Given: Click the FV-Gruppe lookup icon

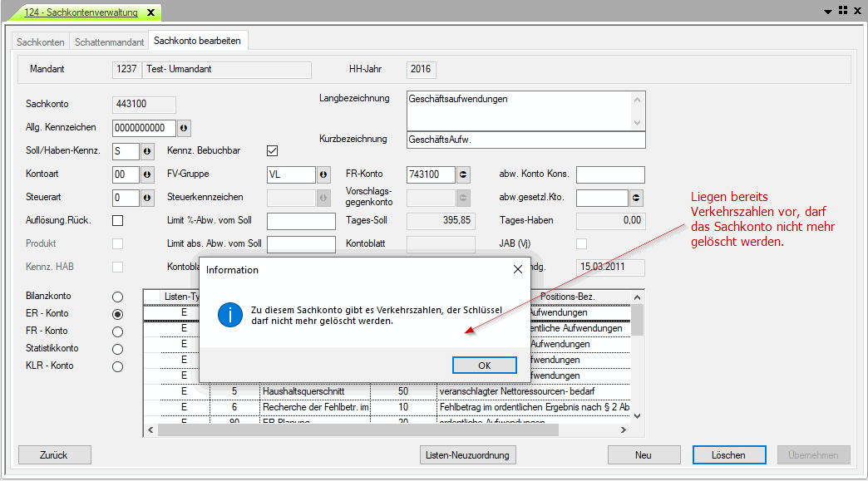Looking at the screenshot, I should coord(323,174).
